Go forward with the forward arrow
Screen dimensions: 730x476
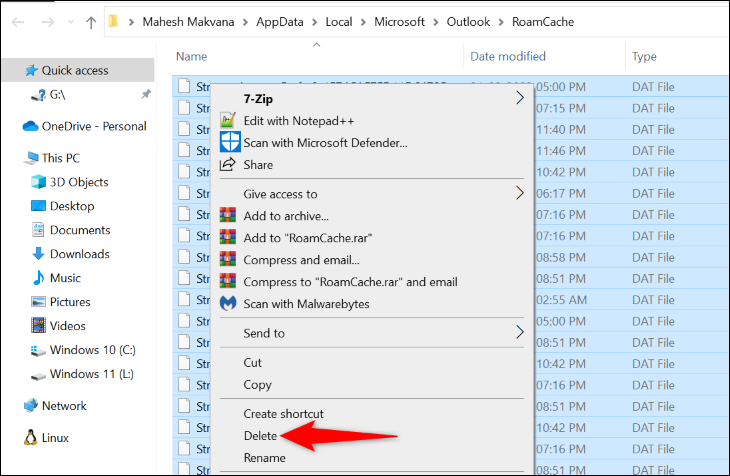[x=48, y=22]
